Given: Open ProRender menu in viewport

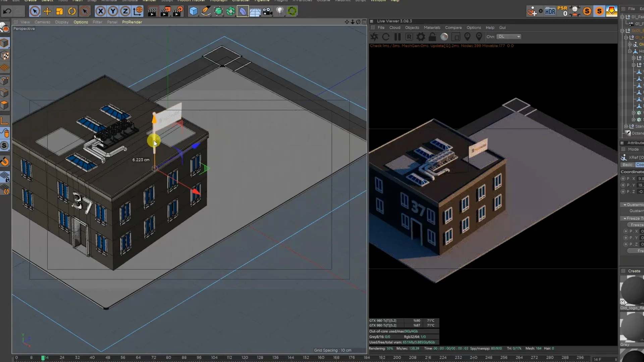Looking at the screenshot, I should (132, 22).
